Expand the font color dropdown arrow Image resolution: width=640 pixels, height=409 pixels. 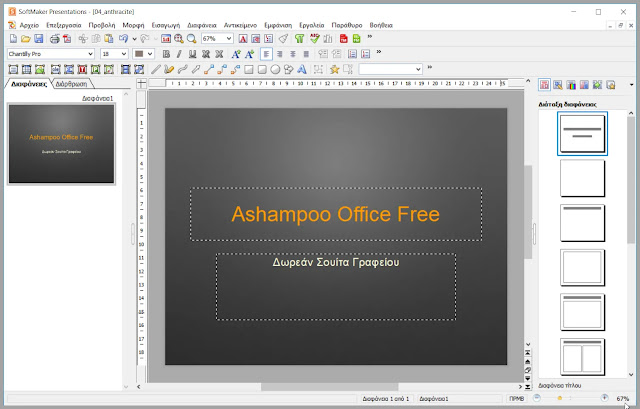click(150, 54)
